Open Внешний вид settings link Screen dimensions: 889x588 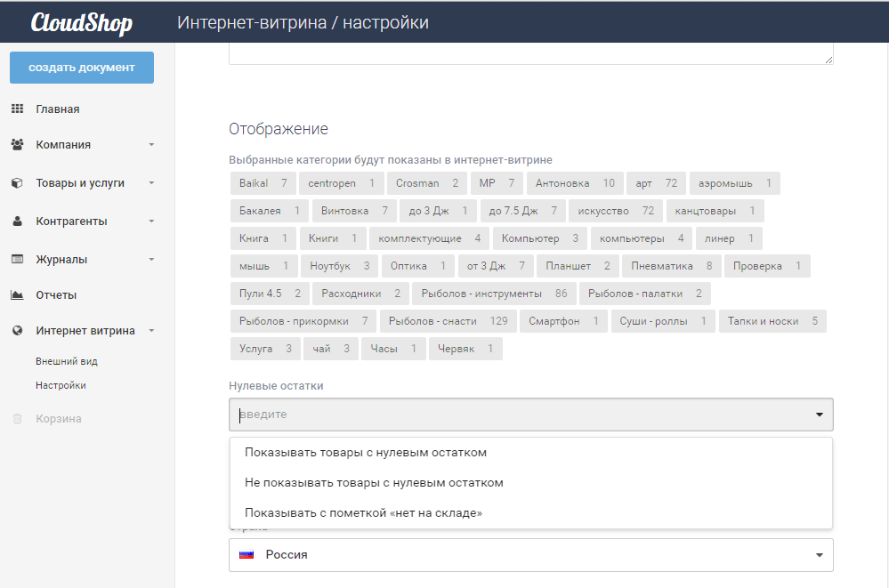click(x=67, y=361)
